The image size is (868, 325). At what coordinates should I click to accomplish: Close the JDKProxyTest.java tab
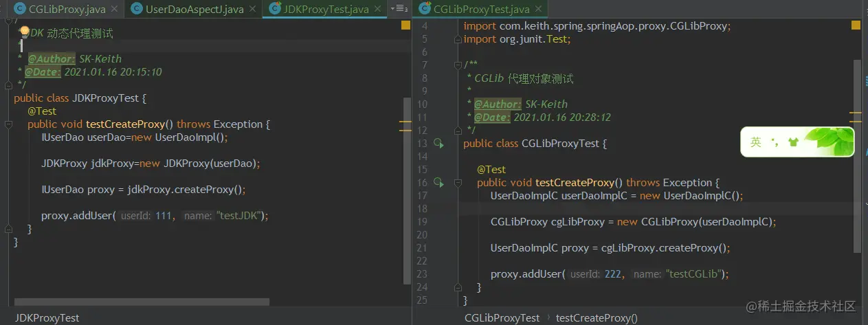(x=377, y=10)
